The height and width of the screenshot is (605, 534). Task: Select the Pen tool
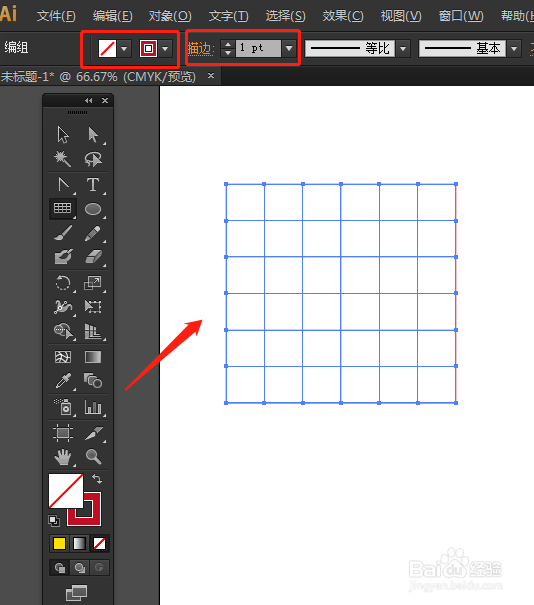click(x=63, y=185)
